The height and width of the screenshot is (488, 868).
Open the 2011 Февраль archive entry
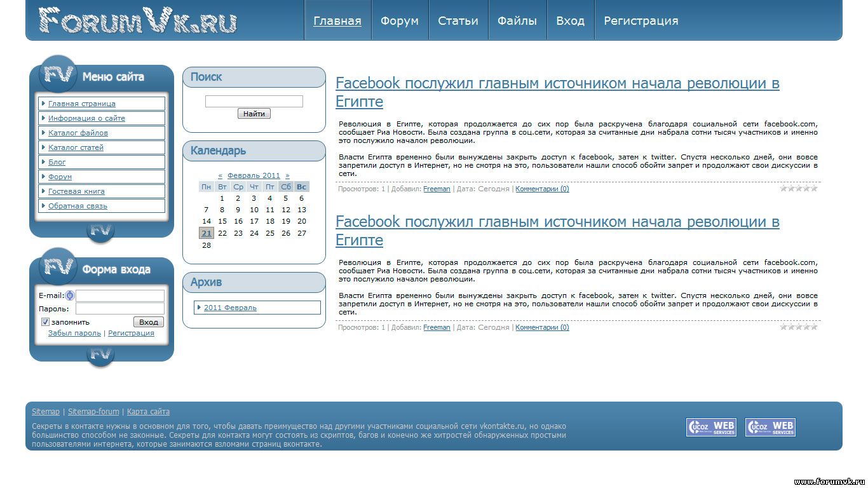(x=257, y=308)
